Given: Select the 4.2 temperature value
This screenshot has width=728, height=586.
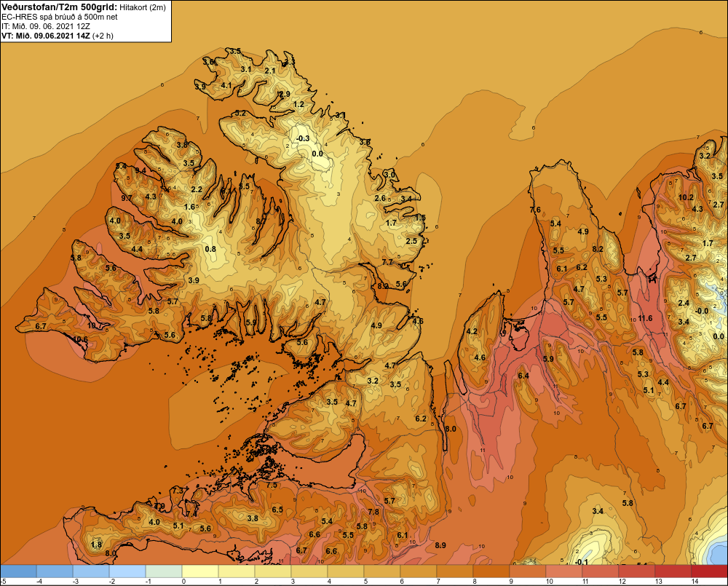Looking at the screenshot, I should coord(472,331).
